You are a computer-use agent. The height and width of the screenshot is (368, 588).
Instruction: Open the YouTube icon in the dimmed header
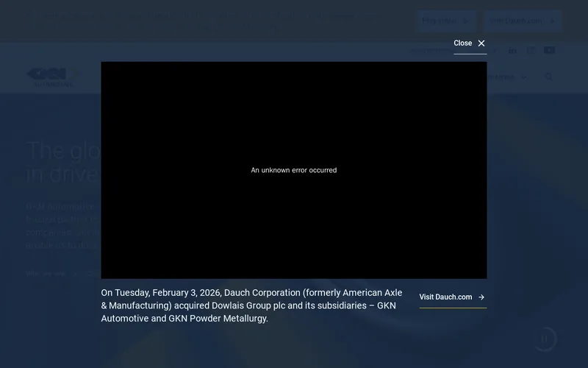549,50
